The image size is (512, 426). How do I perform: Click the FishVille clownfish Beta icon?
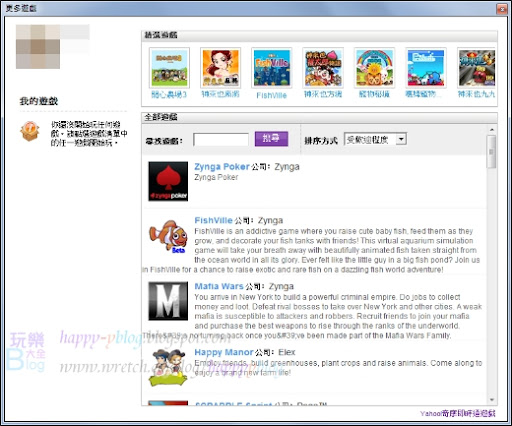168,236
